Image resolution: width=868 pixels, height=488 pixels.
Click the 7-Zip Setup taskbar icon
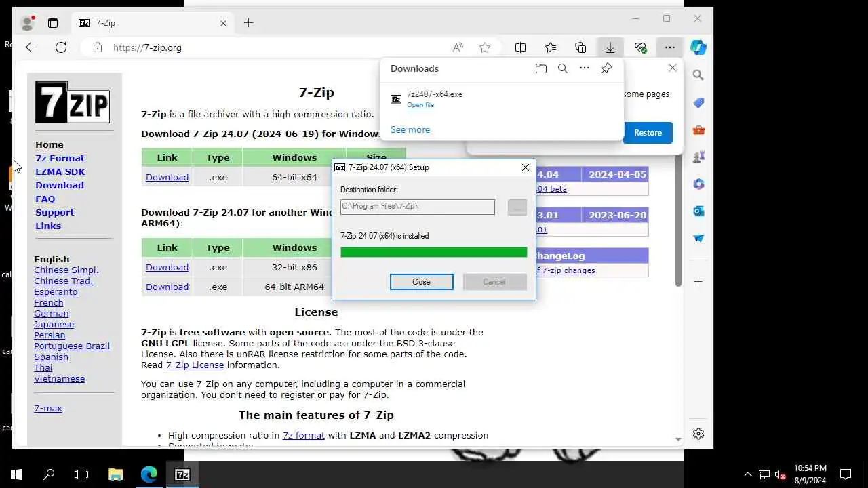[x=182, y=474]
